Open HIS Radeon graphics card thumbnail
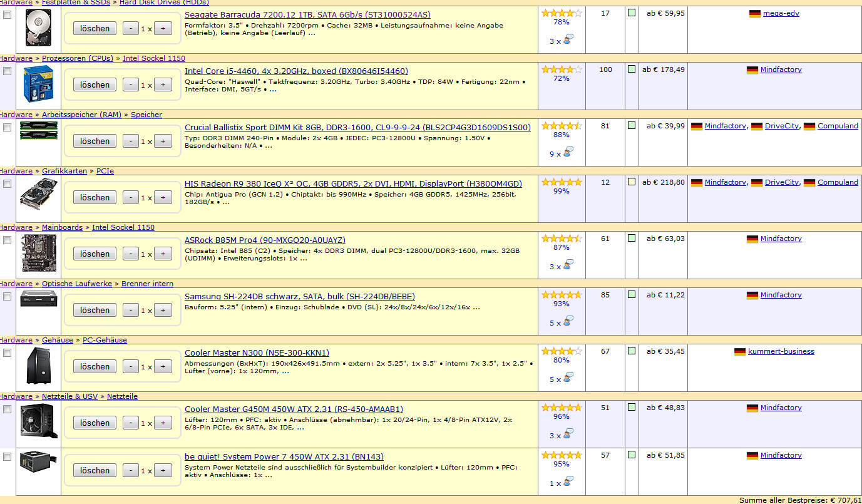 [x=39, y=193]
